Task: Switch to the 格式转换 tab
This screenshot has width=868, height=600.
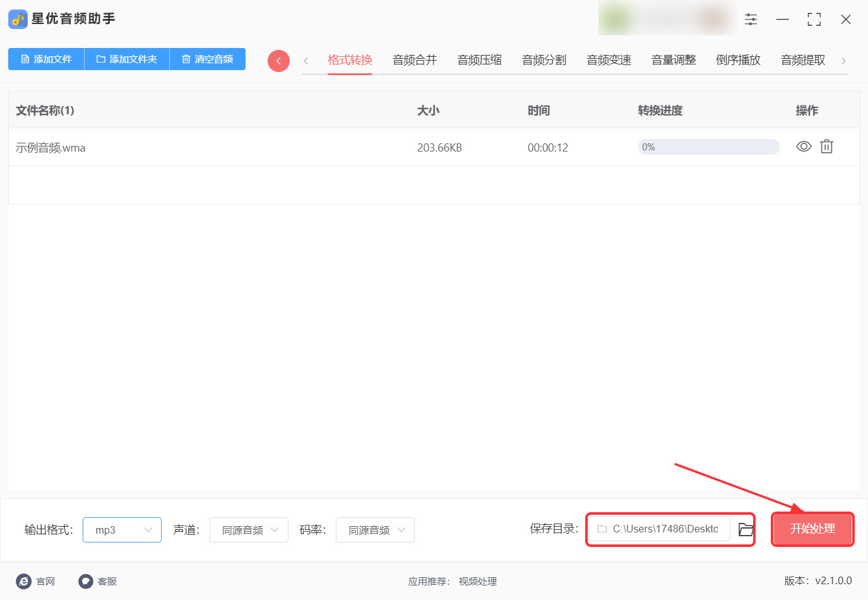Action: click(350, 60)
